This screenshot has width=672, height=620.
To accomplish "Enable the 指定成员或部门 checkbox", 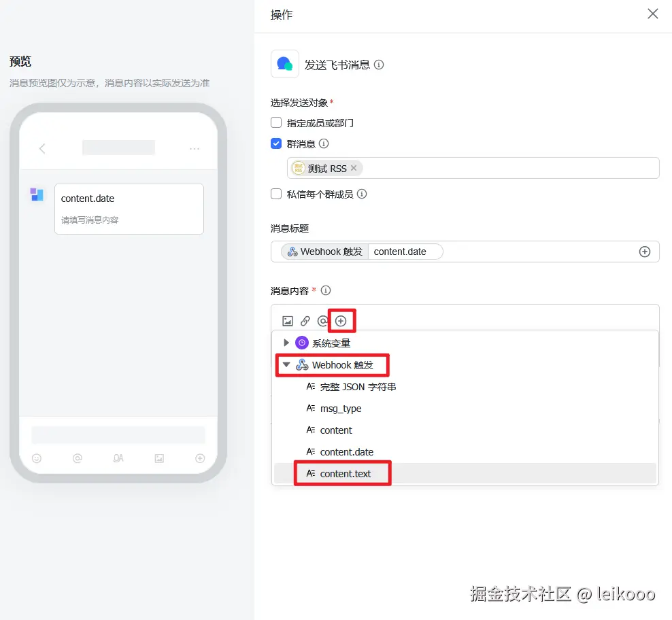I will coord(276,123).
